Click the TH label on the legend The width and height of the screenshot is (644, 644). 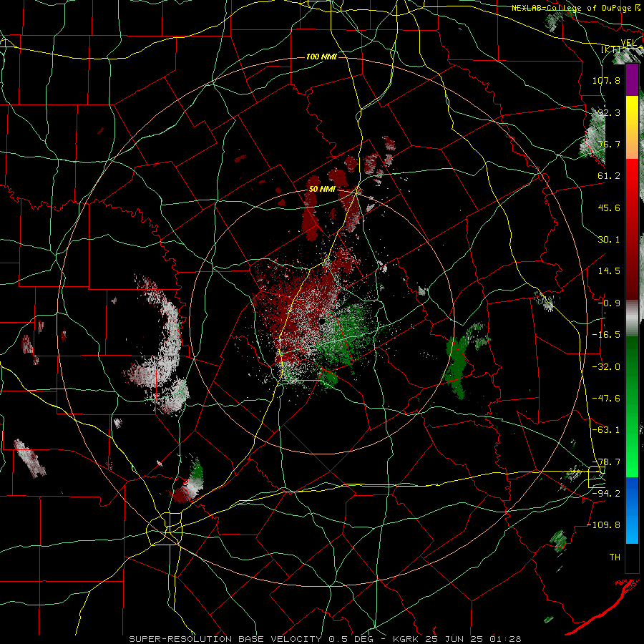(x=615, y=557)
